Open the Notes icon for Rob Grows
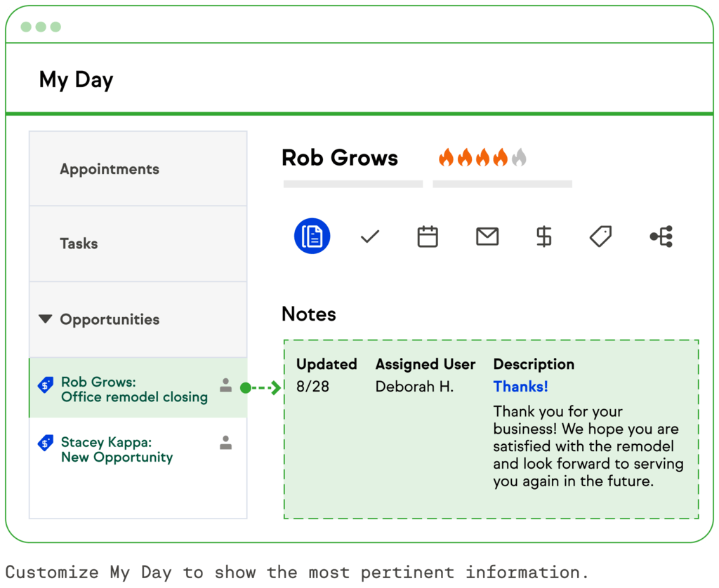This screenshot has height=588, width=719. 312,236
